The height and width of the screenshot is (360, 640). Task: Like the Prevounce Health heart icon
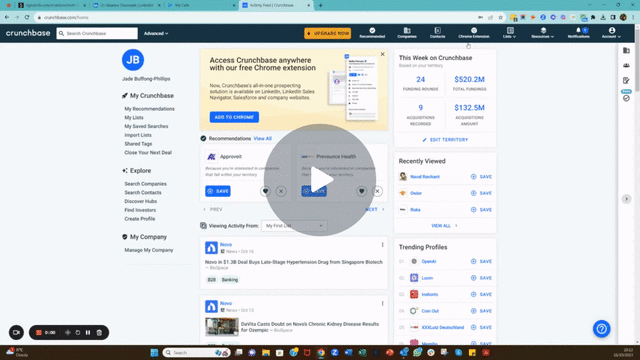361,191
